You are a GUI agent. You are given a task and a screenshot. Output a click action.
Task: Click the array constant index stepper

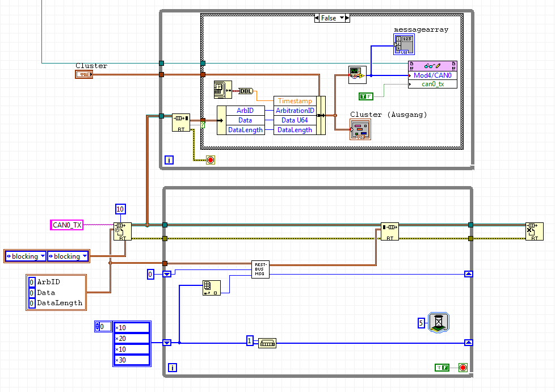[97, 327]
